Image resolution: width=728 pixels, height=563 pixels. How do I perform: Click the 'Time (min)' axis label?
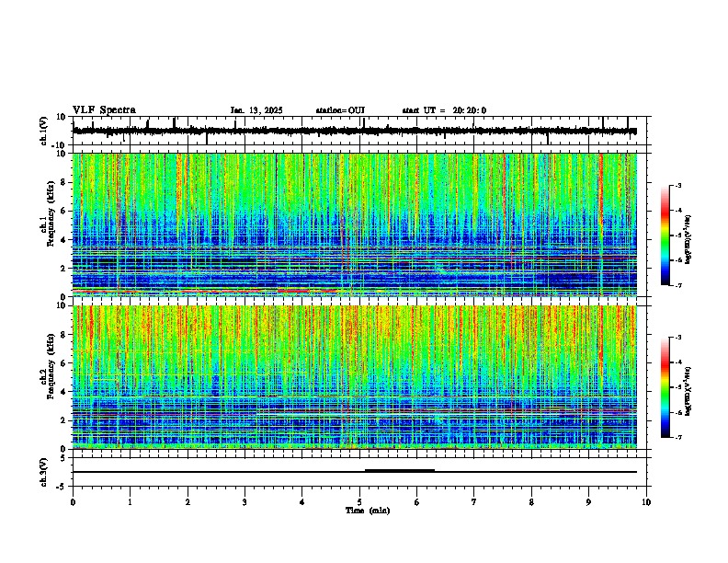click(368, 511)
